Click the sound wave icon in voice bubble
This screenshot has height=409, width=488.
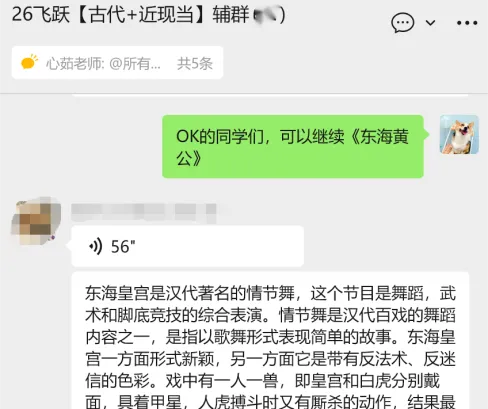pyautogui.click(x=96, y=247)
